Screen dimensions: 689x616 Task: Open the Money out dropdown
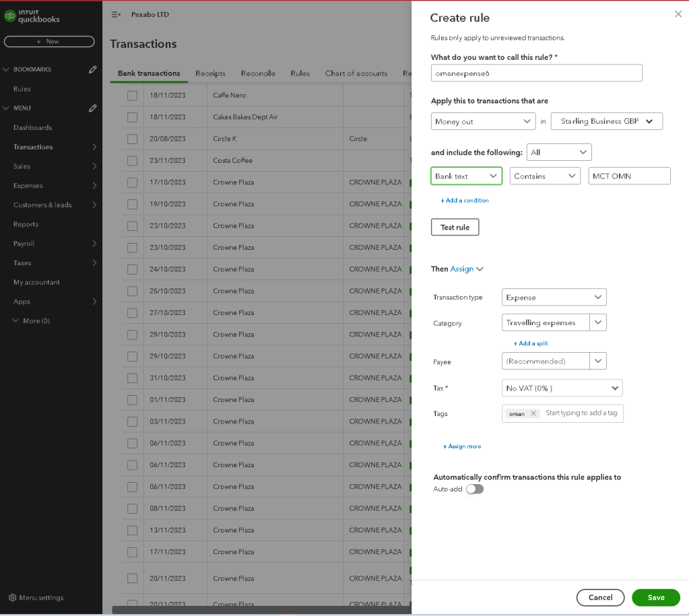pyautogui.click(x=483, y=121)
